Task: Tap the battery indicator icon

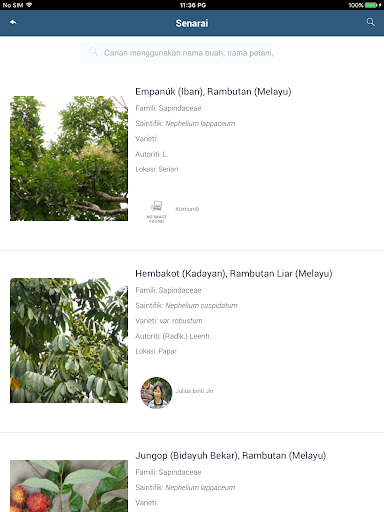Action: point(371,5)
